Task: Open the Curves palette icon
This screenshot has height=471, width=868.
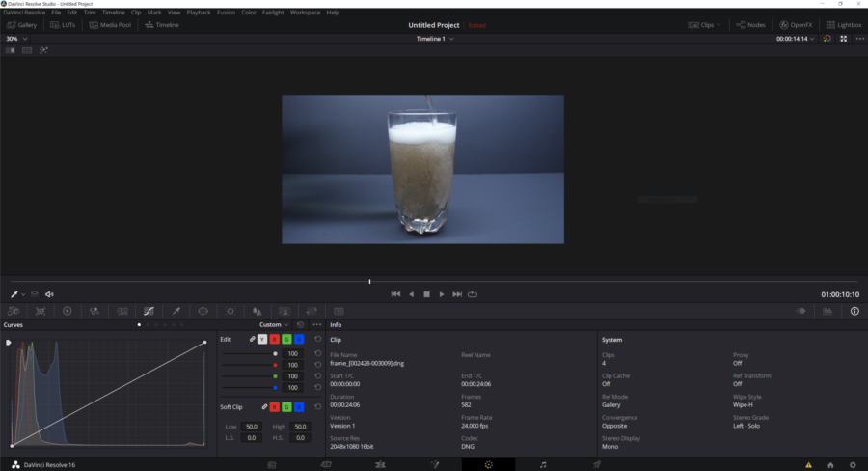Action: [149, 312]
